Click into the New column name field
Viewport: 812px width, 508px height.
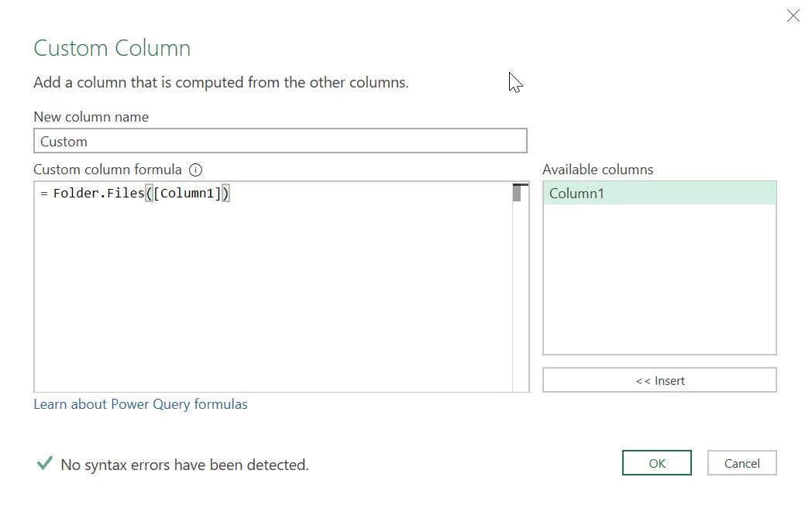[x=280, y=141]
